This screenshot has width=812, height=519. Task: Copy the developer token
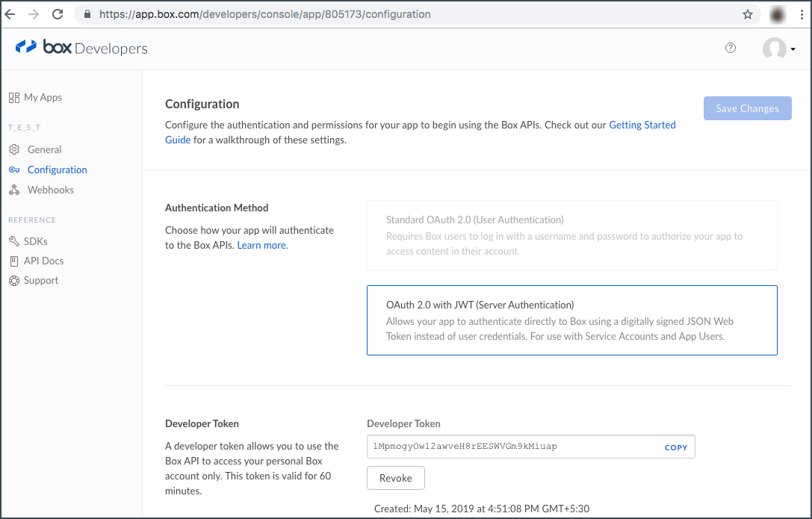pos(676,447)
